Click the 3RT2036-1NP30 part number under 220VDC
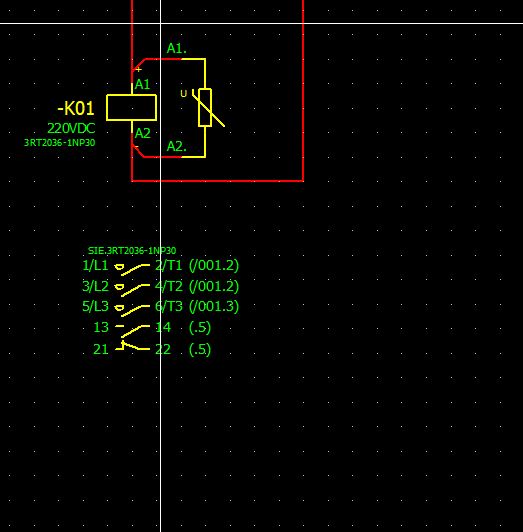Image resolution: width=523 pixels, height=532 pixels. (60, 142)
